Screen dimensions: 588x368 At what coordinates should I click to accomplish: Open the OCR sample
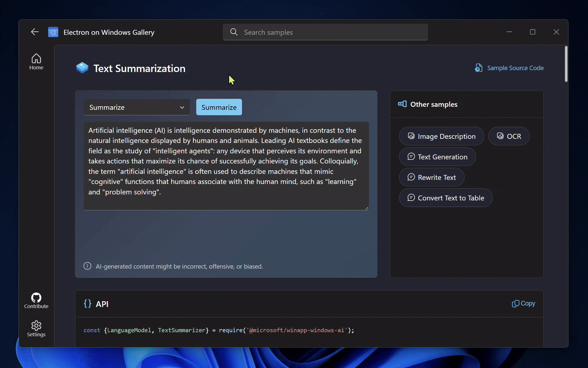[x=509, y=136]
